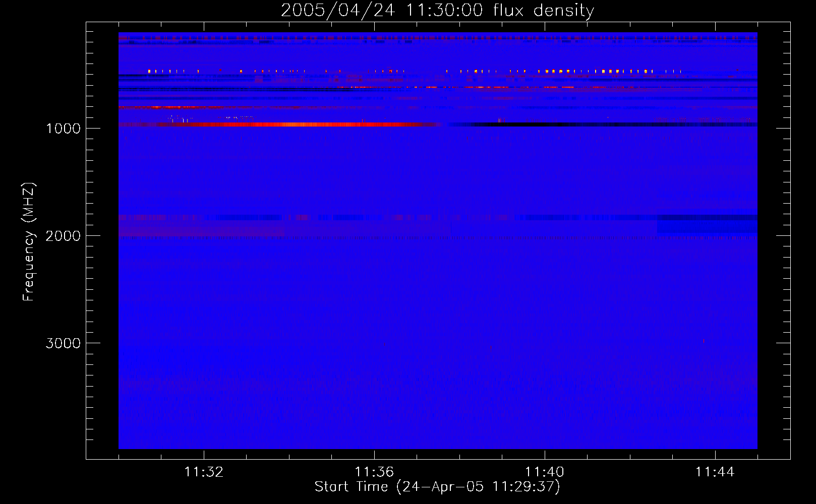The height and width of the screenshot is (504, 816).
Task: Click the 'Frequency (MHZ)' axis label
Action: (x=29, y=242)
